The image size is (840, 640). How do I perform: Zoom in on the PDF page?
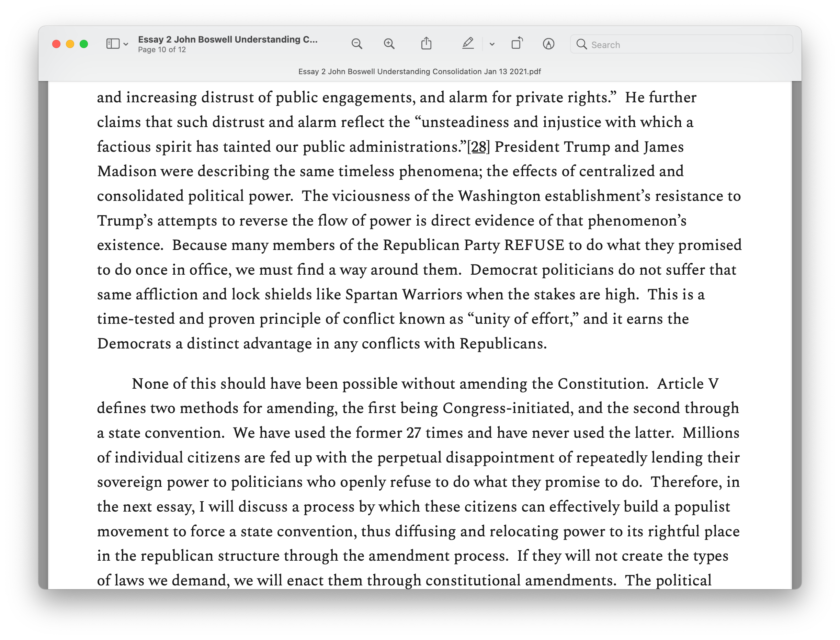point(389,44)
